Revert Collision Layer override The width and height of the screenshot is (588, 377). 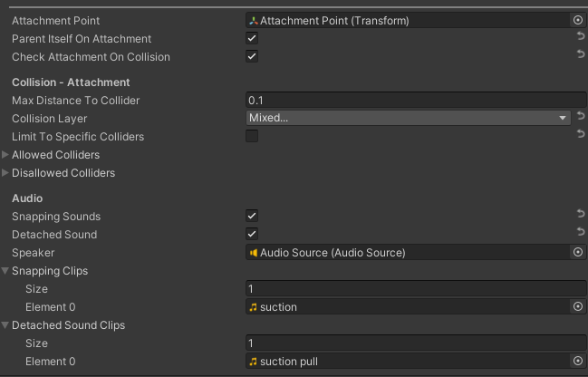tap(580, 118)
